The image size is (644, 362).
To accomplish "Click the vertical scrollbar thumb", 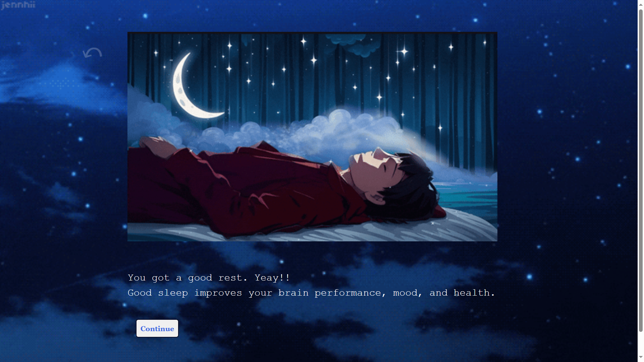I will (641, 170).
